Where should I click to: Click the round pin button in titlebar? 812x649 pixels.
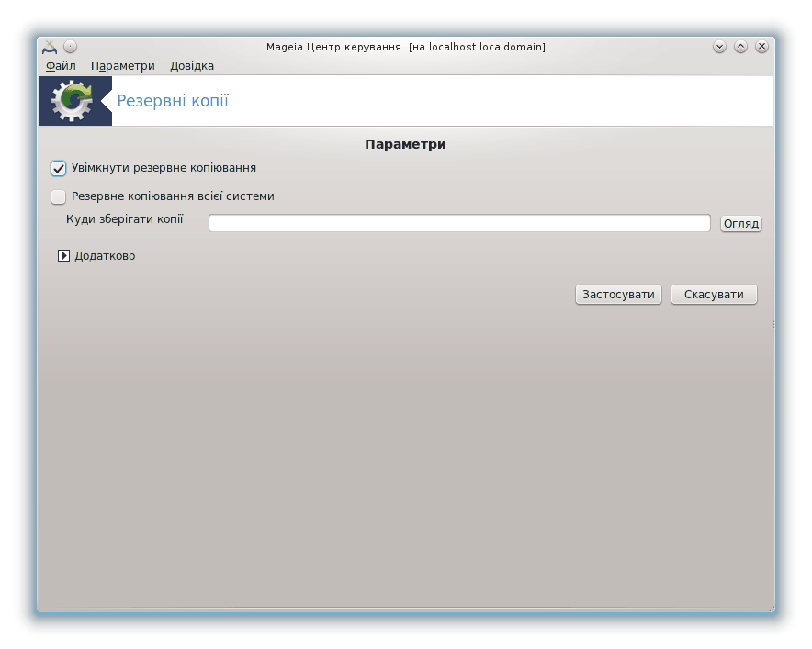click(x=71, y=47)
